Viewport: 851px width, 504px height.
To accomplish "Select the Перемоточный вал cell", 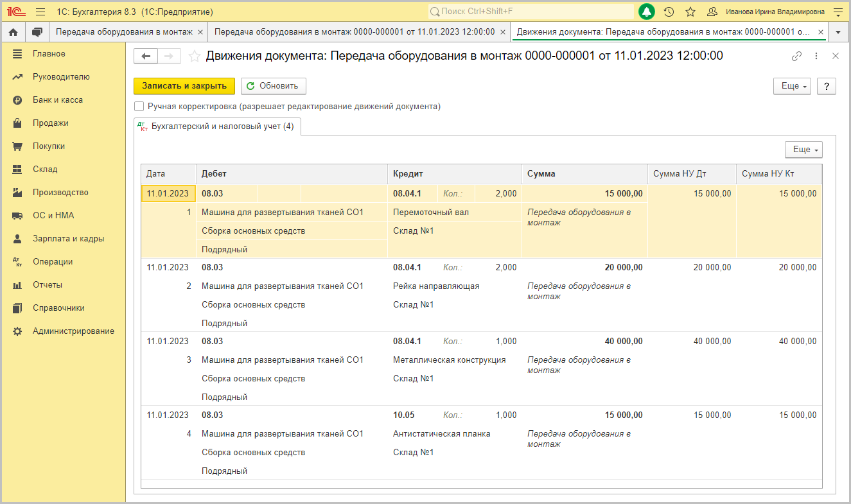I will click(x=455, y=212).
